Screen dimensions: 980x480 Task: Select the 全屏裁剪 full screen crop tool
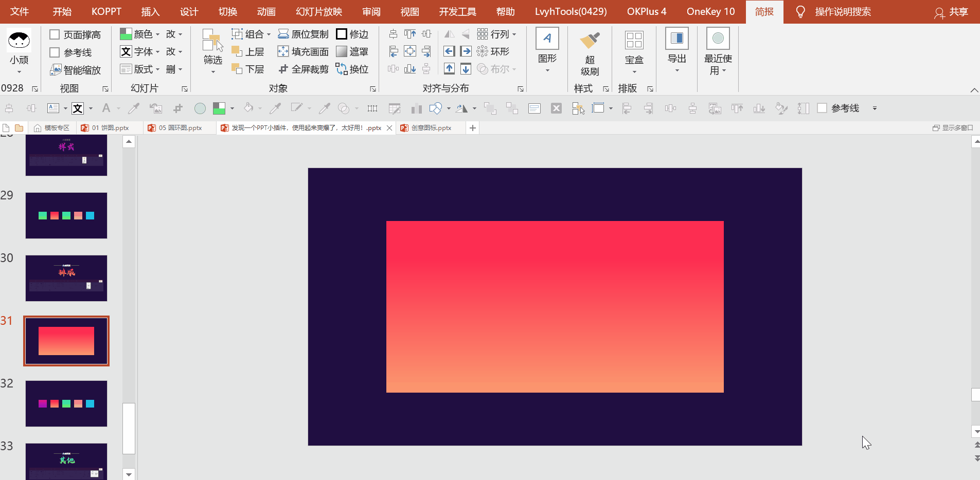[283, 69]
